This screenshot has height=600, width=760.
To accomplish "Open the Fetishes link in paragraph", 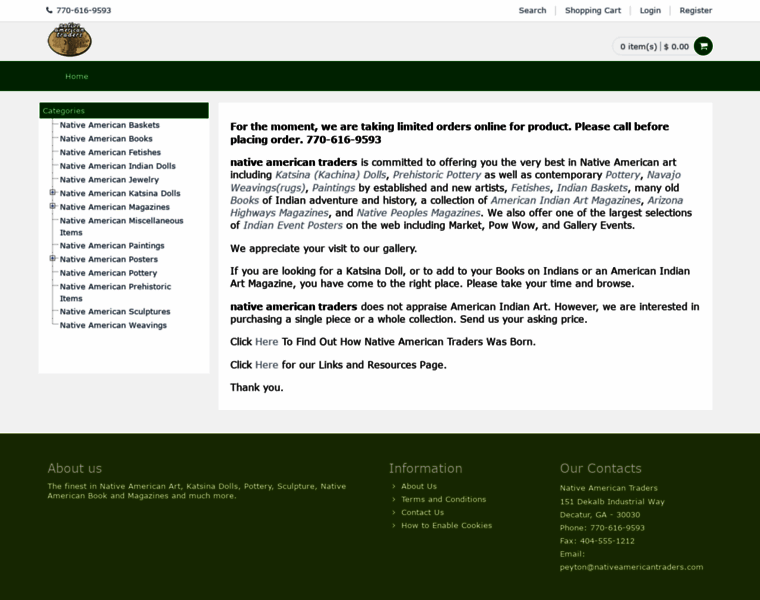I will click(x=530, y=188).
